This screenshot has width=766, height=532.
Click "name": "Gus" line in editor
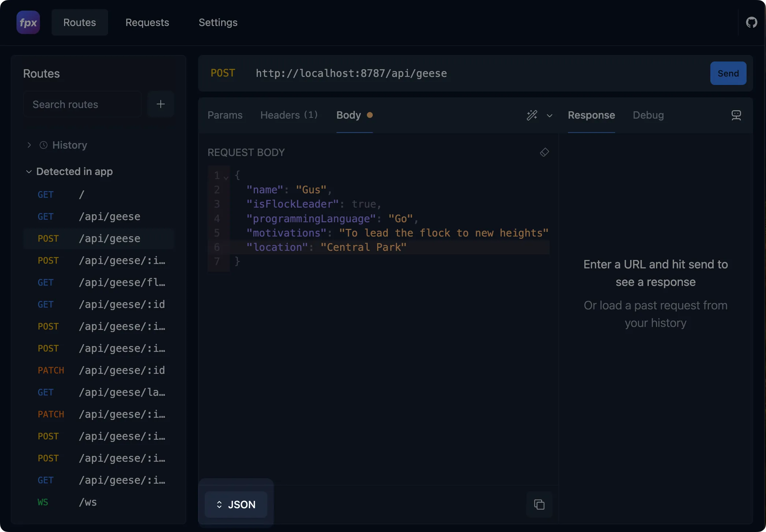289,190
